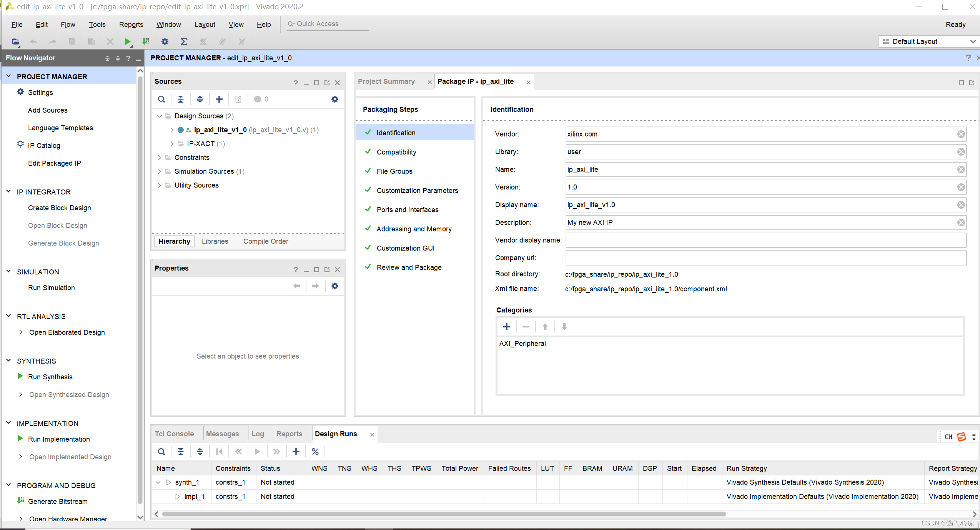Click the add category plus icon
Screen dimensions: 980x530
pos(507,327)
